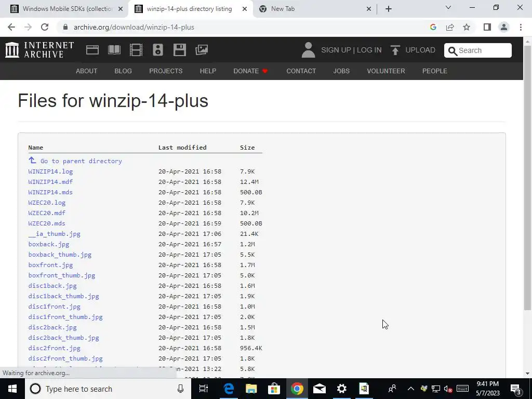
Task: Click the LOG IN link
Action: [x=369, y=50]
